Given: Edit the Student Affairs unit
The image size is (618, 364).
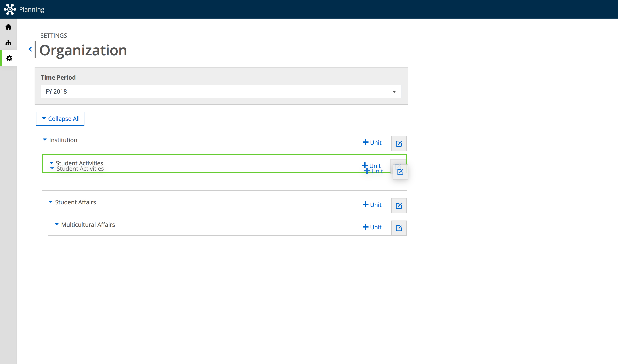Looking at the screenshot, I should click(399, 206).
